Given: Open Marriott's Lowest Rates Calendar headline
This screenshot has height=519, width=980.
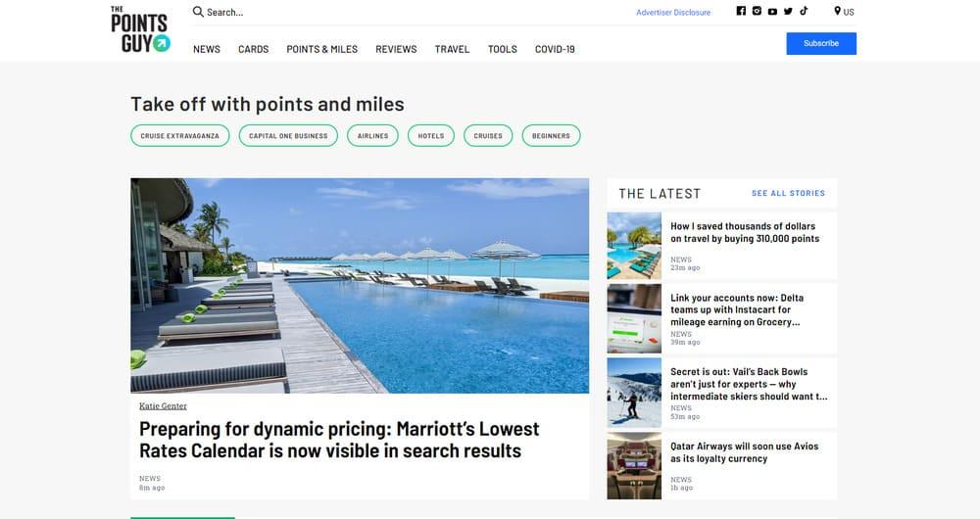Looking at the screenshot, I should point(339,440).
